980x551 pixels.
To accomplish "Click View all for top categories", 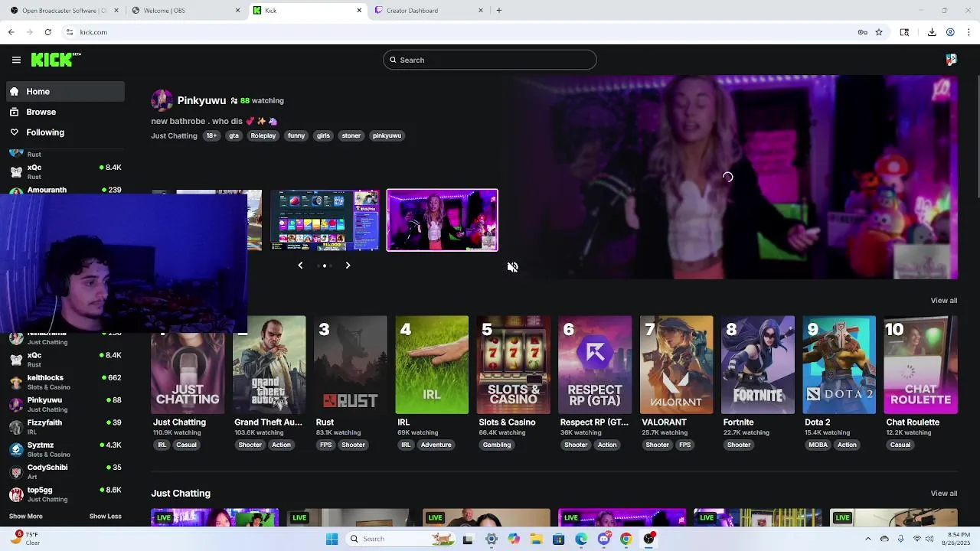I will click(943, 301).
